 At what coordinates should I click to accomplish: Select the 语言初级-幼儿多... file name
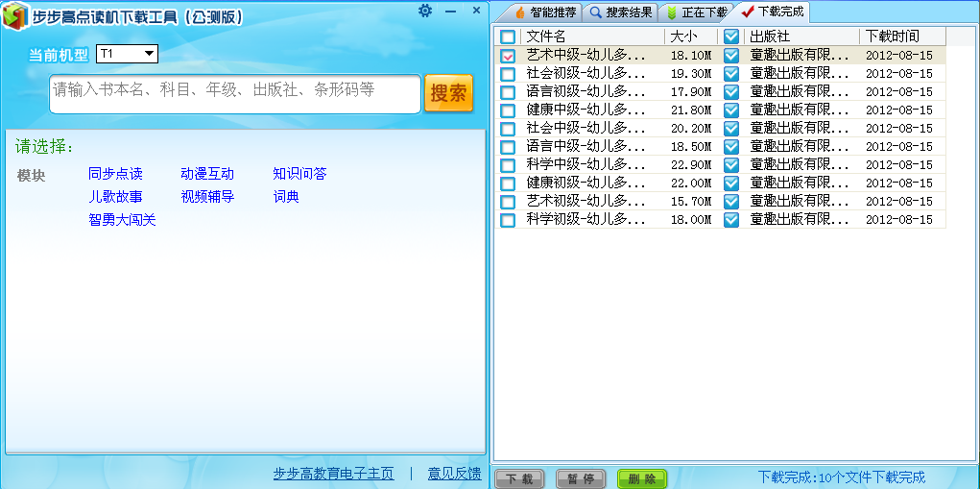[x=586, y=92]
